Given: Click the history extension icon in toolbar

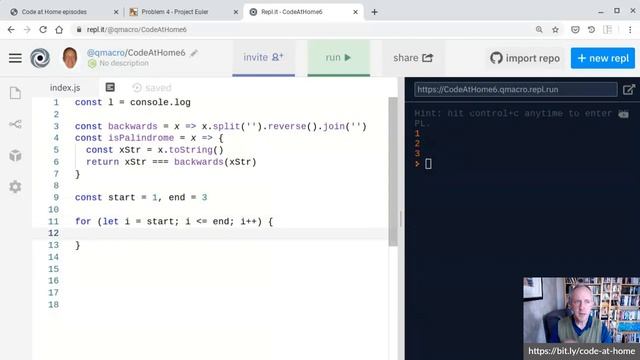Looking at the screenshot, I should 591,29.
